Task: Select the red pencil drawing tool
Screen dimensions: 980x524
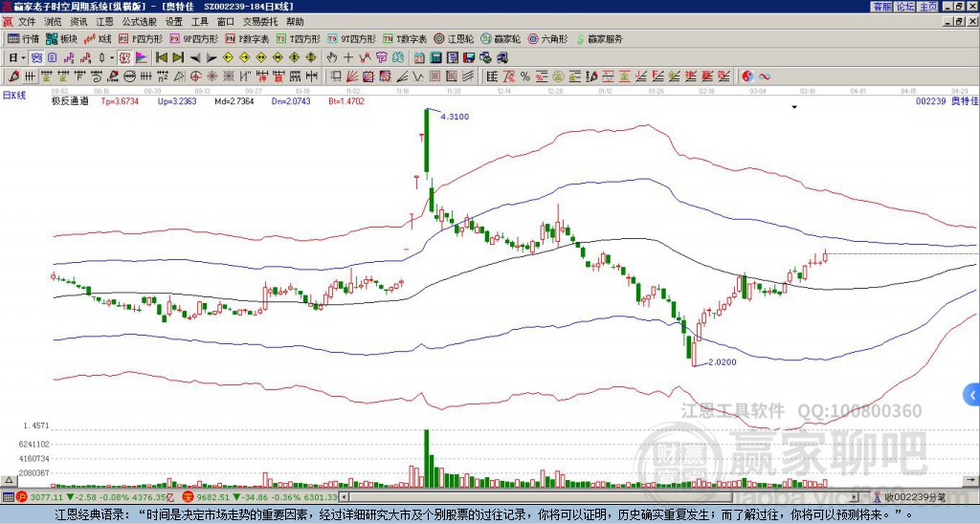Action: pos(13,76)
